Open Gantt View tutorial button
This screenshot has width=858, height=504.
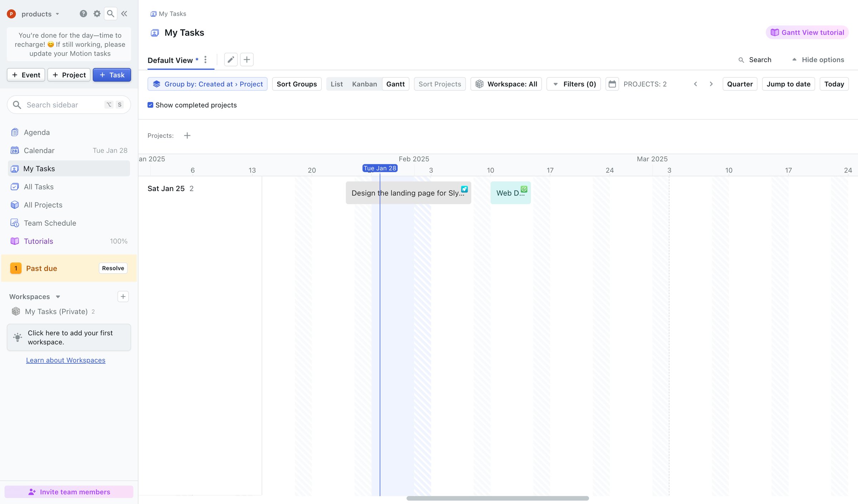807,32
